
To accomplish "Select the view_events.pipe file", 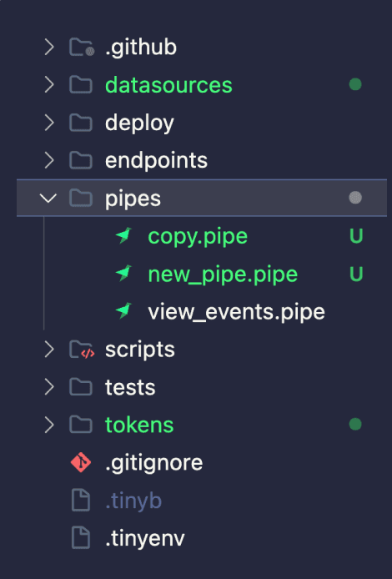I will [x=236, y=312].
